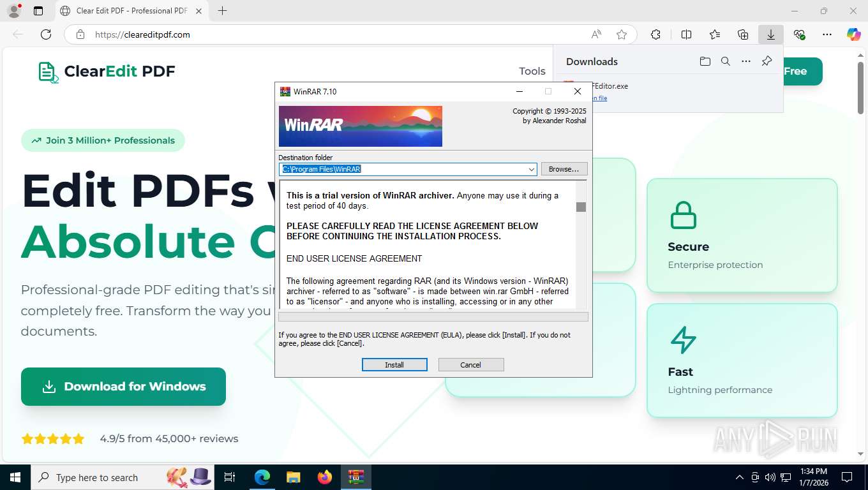The image size is (868, 490).
Task: Close the Clear Edit PDF tab
Action: [198, 11]
